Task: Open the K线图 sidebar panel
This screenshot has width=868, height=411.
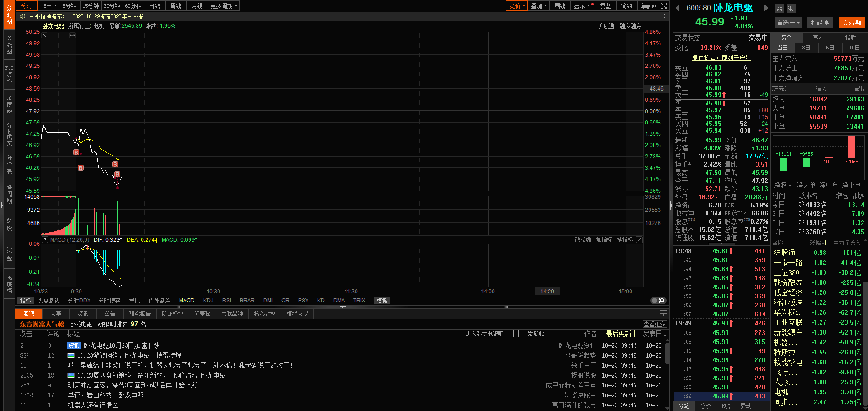Action: pos(9,45)
